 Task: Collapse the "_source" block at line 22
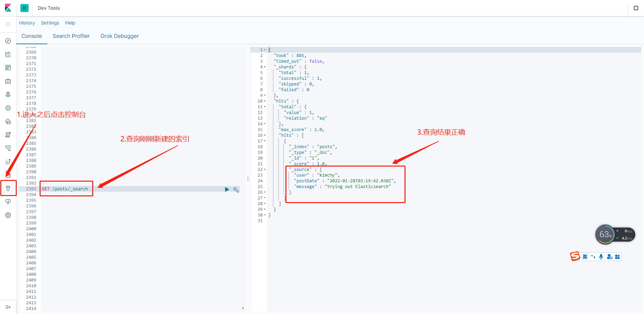[x=265, y=169]
